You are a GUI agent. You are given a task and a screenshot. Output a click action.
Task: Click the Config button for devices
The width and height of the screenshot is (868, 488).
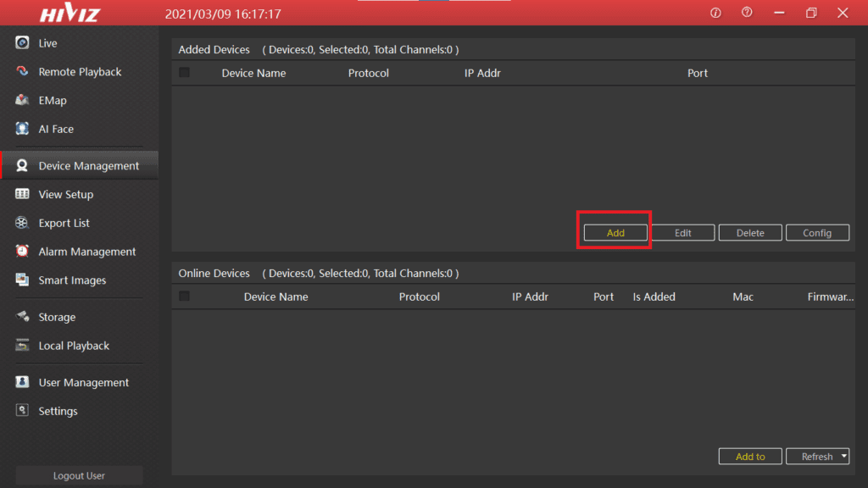[816, 231]
